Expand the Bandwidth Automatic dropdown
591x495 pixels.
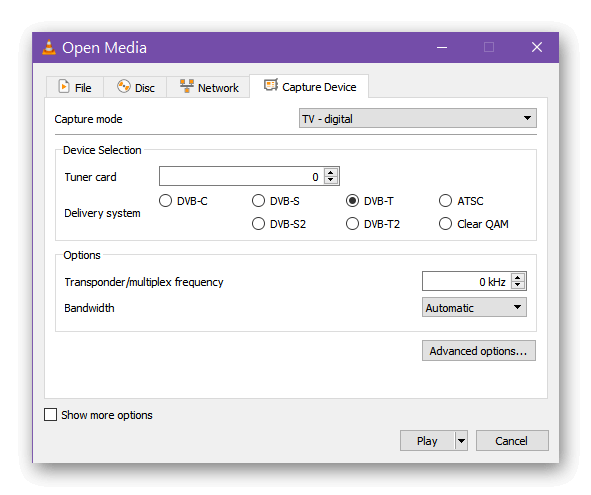point(474,308)
